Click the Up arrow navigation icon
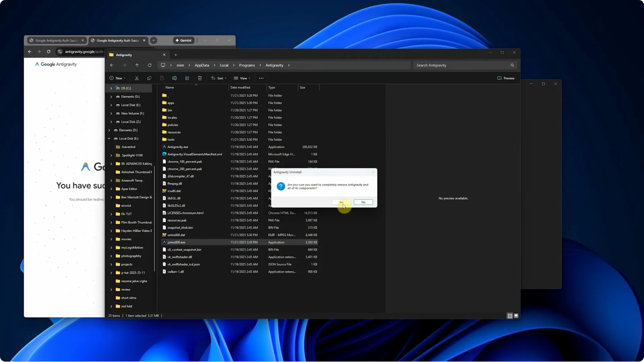 [x=137, y=65]
